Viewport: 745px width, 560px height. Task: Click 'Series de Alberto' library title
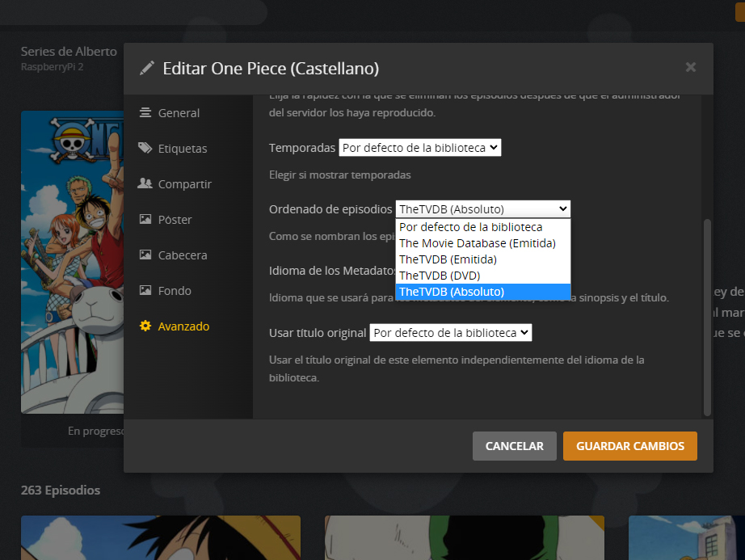tap(69, 51)
